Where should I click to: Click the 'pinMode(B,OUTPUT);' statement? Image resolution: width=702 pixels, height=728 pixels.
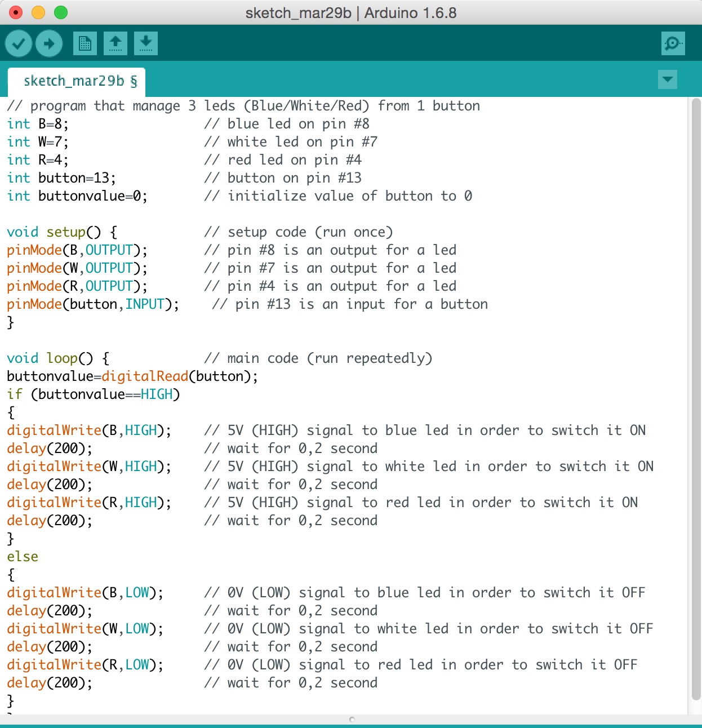77,250
